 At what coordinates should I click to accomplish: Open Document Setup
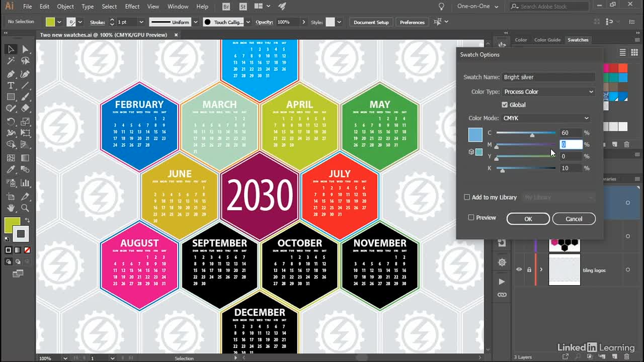(371, 22)
